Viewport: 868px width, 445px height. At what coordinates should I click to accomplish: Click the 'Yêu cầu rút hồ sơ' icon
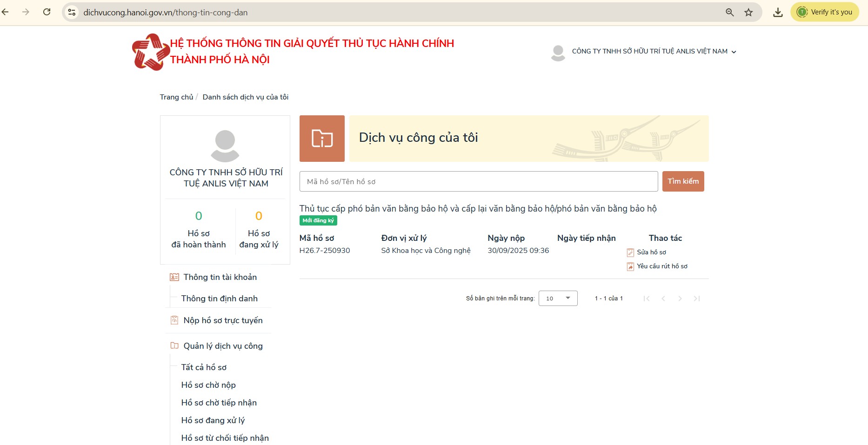point(630,266)
